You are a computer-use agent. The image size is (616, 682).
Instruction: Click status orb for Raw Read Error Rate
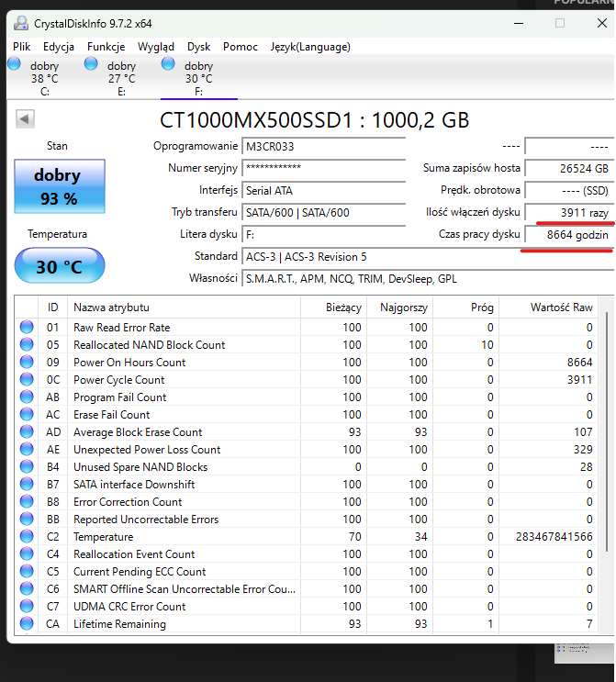[x=27, y=328]
